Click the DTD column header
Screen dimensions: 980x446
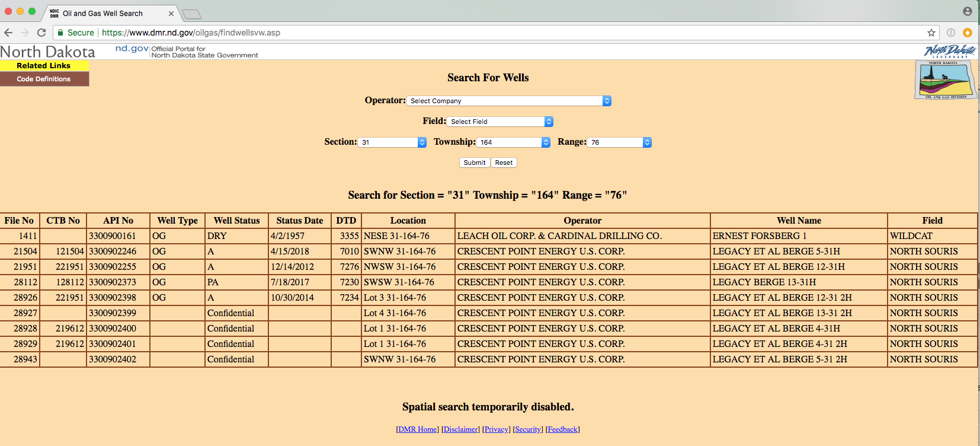click(x=347, y=221)
